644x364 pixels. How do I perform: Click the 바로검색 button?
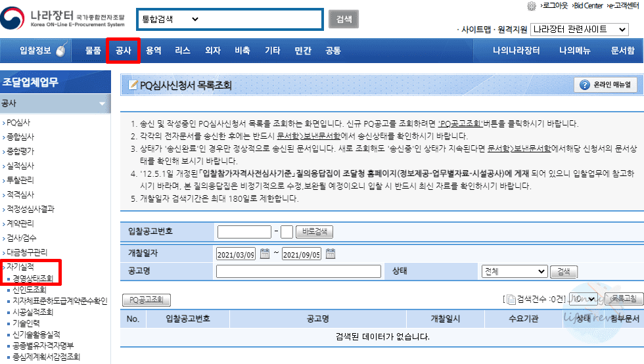pos(315,232)
